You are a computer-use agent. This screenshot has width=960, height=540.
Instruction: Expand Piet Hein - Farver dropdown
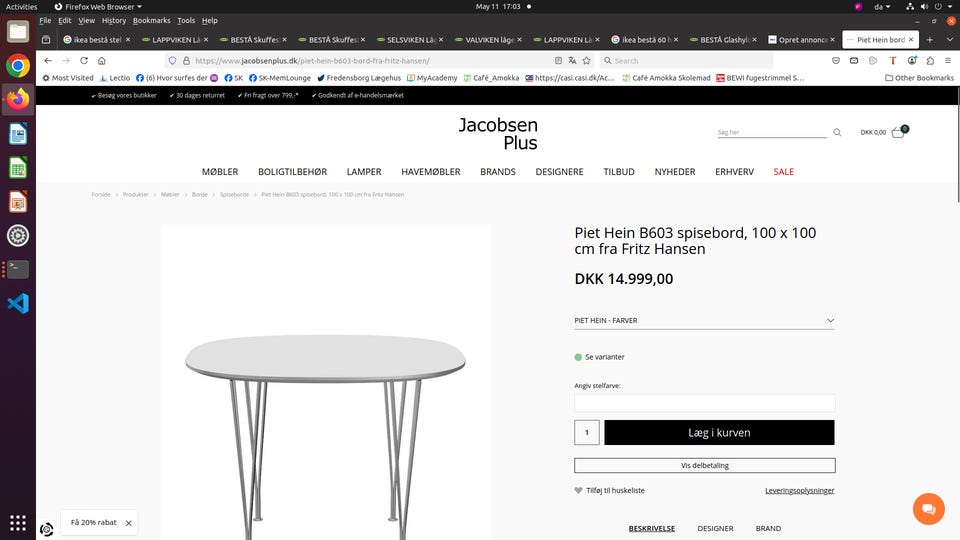click(704, 320)
